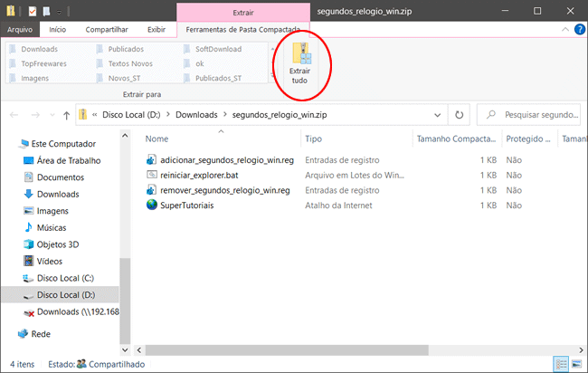
Task: Click the refresh button beside address bar
Action: click(459, 115)
